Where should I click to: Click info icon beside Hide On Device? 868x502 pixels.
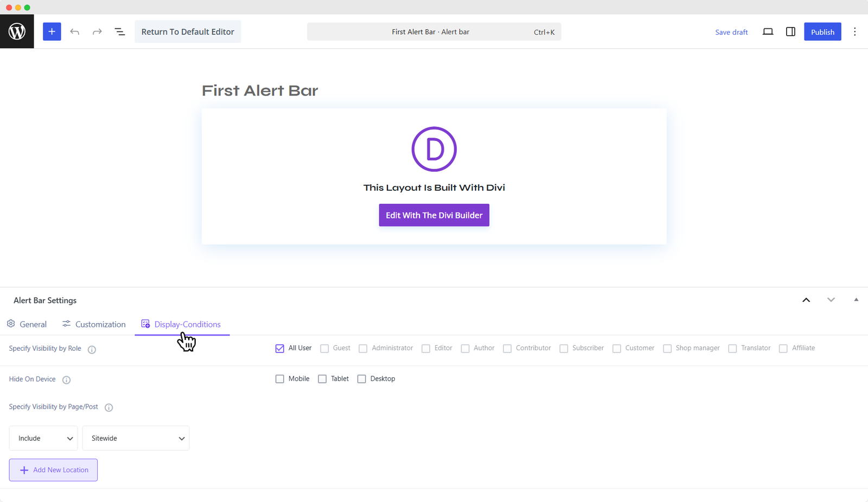[66, 380]
